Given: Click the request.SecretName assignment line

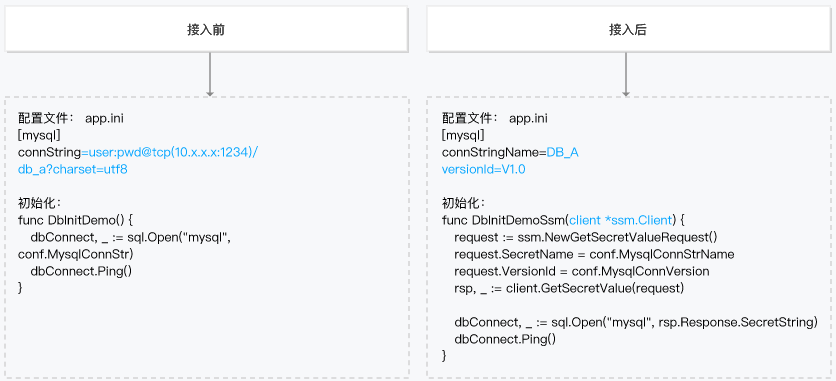Looking at the screenshot, I should click(594, 254).
